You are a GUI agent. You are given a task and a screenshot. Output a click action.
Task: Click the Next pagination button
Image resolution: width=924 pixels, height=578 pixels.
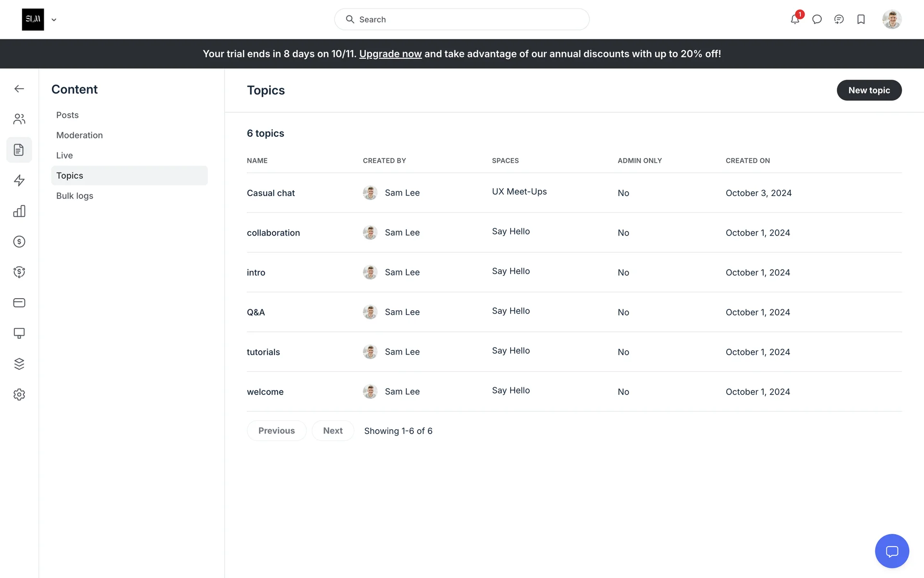point(333,431)
